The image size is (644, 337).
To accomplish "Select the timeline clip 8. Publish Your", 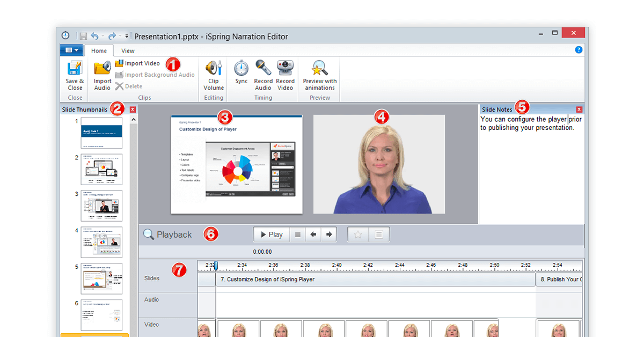I will pos(559,280).
